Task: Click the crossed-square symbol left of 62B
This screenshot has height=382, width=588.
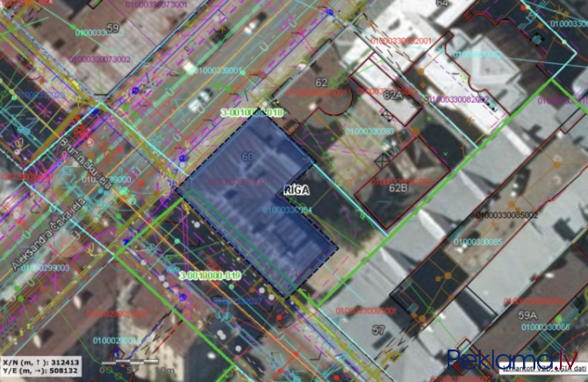Action: tap(381, 160)
